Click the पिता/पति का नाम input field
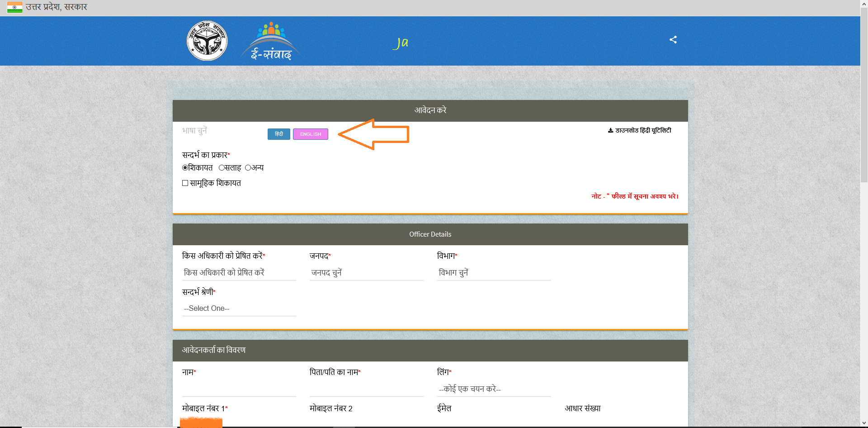Image resolution: width=868 pixels, height=428 pixels. point(366,389)
